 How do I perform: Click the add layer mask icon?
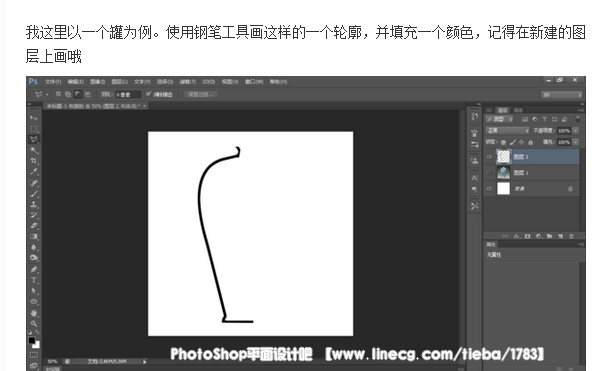pyautogui.click(x=528, y=236)
